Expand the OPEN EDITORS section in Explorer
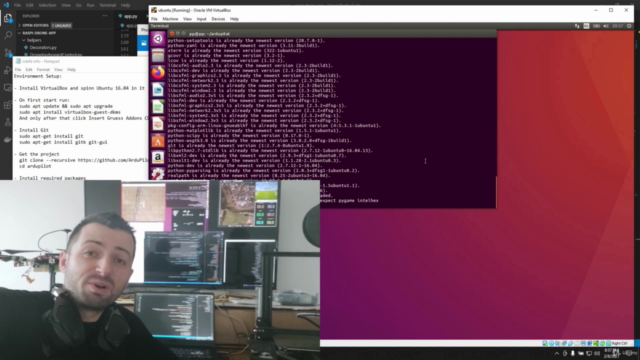 point(35,25)
